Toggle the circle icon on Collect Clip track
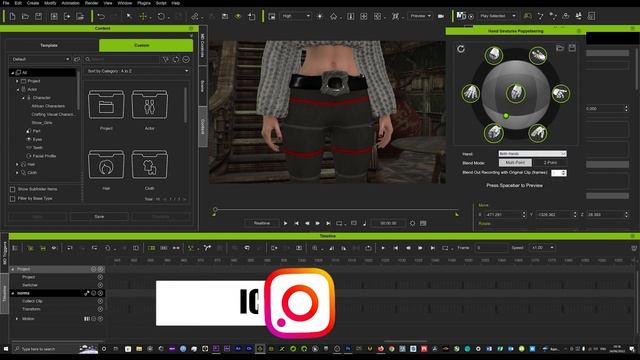Viewport: 640px width, 360px height. [x=100, y=301]
